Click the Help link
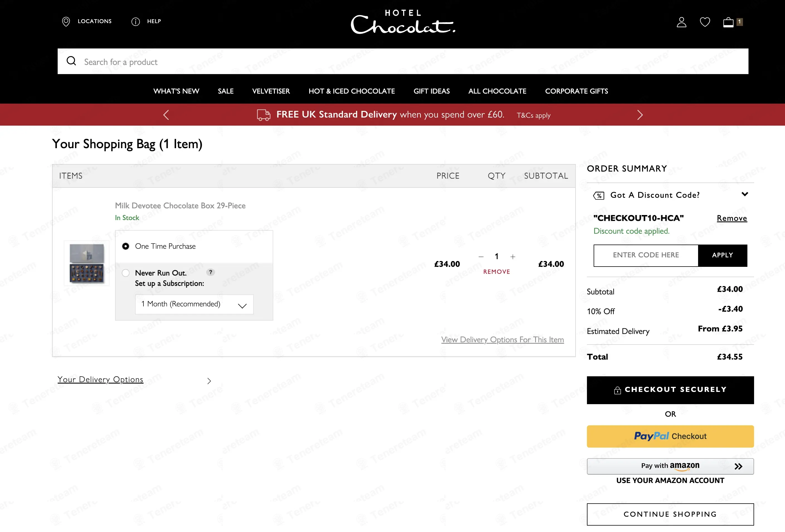 [x=154, y=21]
